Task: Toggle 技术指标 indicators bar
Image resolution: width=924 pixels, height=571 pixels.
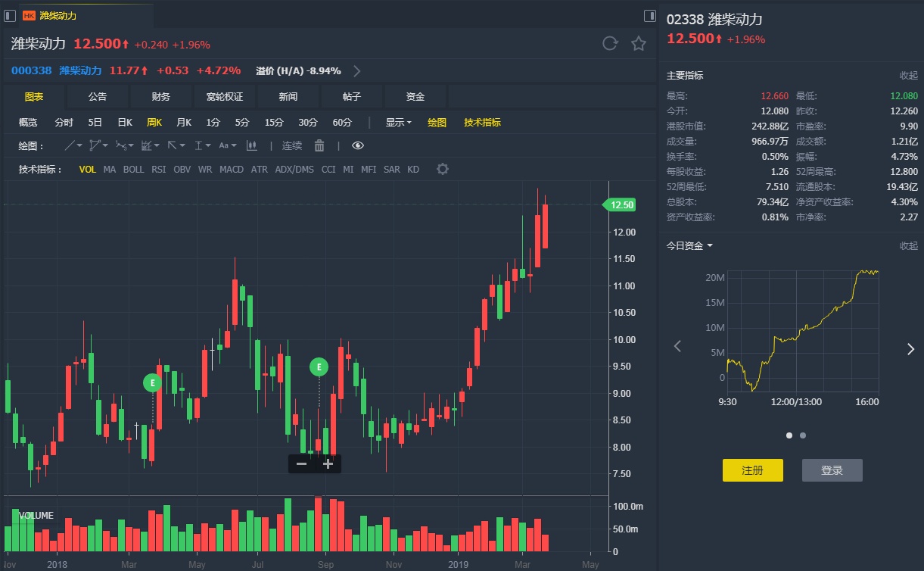Action: coord(482,122)
